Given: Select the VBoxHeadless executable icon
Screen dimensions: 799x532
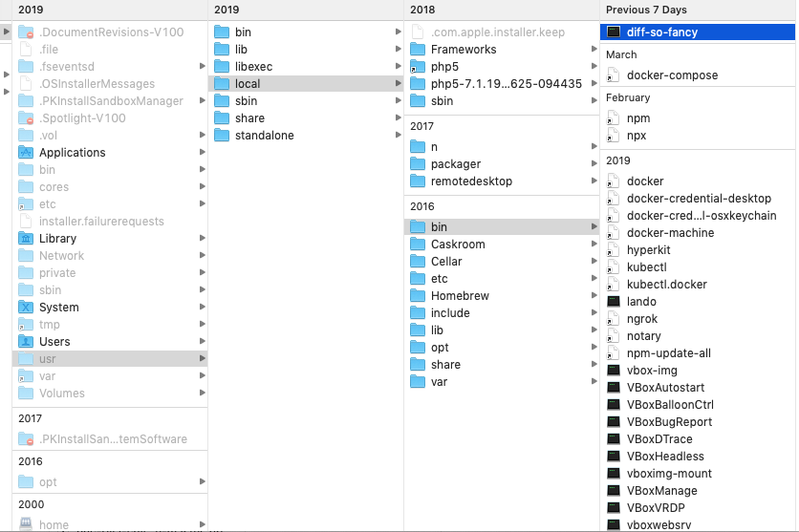Looking at the screenshot, I should coord(614,457).
